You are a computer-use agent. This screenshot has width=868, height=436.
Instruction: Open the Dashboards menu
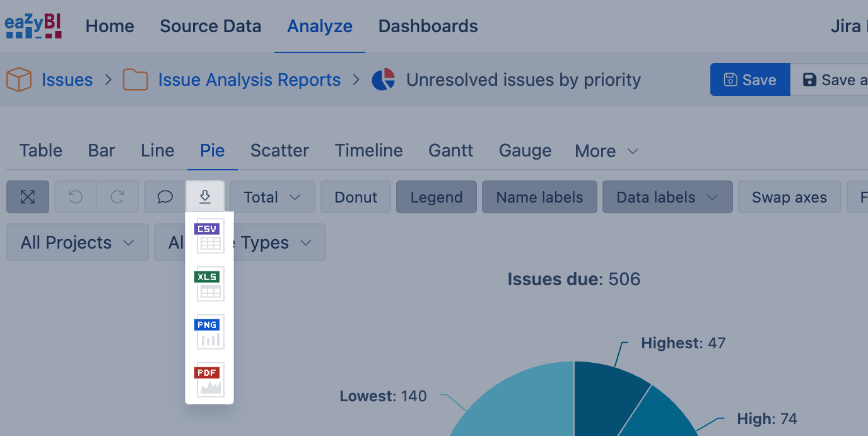(x=428, y=27)
